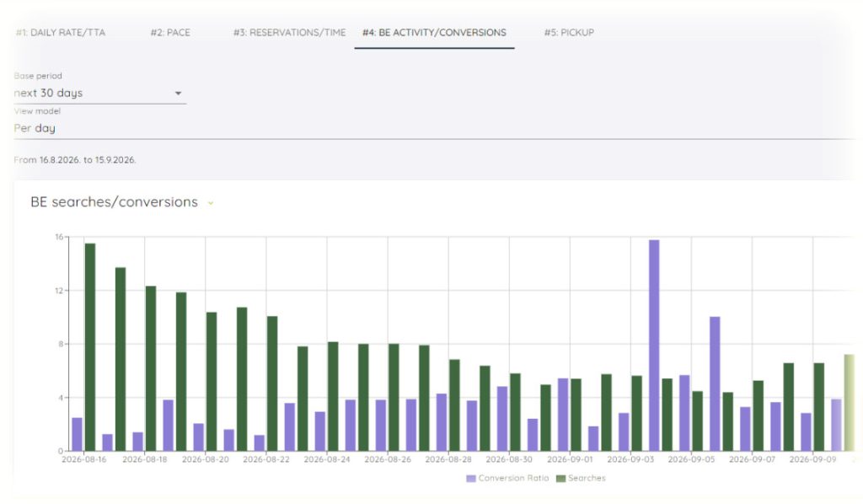Go to the #5: PICKUP tab

tap(569, 33)
